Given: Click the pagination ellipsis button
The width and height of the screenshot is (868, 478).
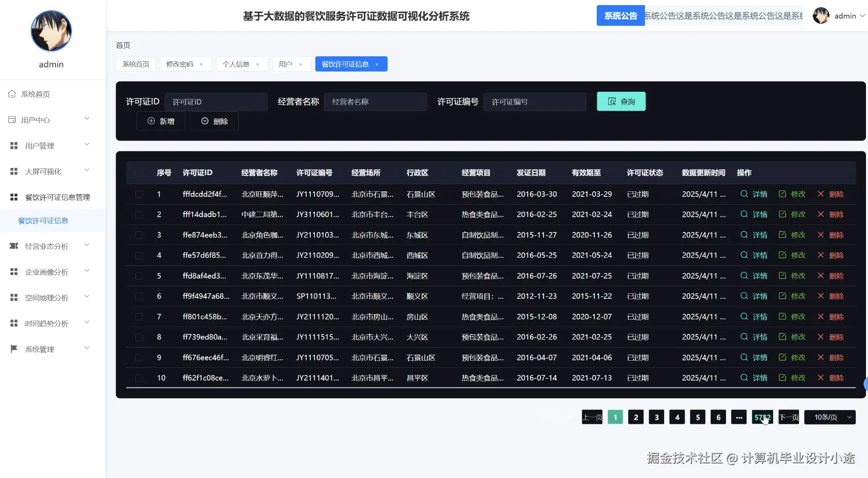Looking at the screenshot, I should coord(739,417).
